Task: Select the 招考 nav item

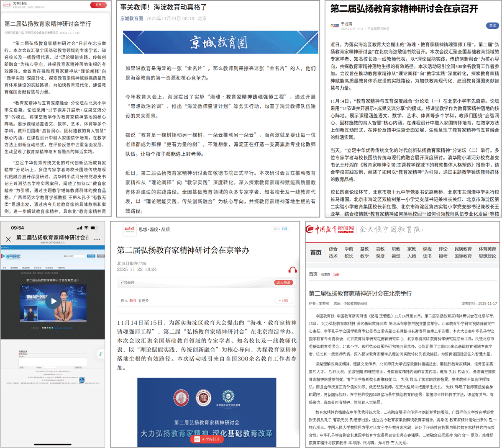Action: point(443,256)
